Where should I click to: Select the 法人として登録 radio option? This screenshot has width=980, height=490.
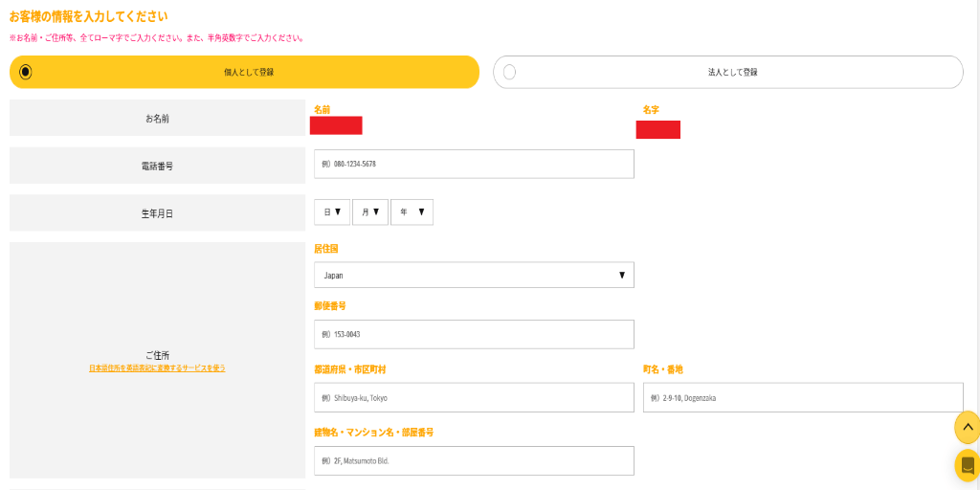(x=728, y=72)
